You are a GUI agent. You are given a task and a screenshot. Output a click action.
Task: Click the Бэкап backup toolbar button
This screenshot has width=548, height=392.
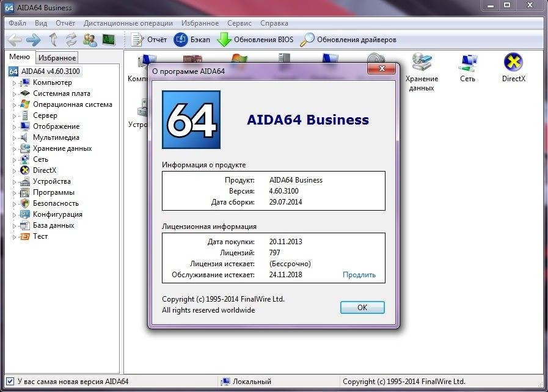pos(192,40)
